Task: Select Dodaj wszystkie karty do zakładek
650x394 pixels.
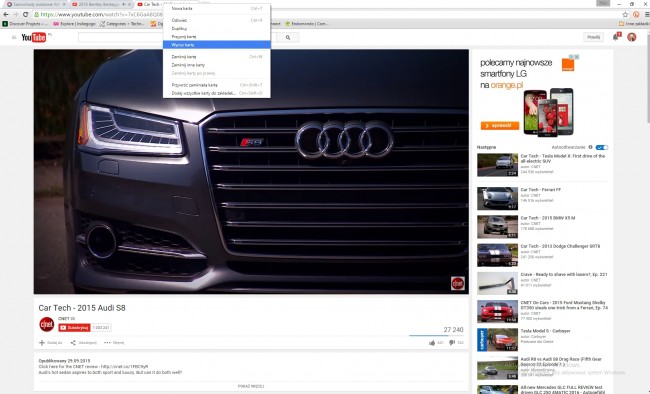Action: (x=217, y=93)
